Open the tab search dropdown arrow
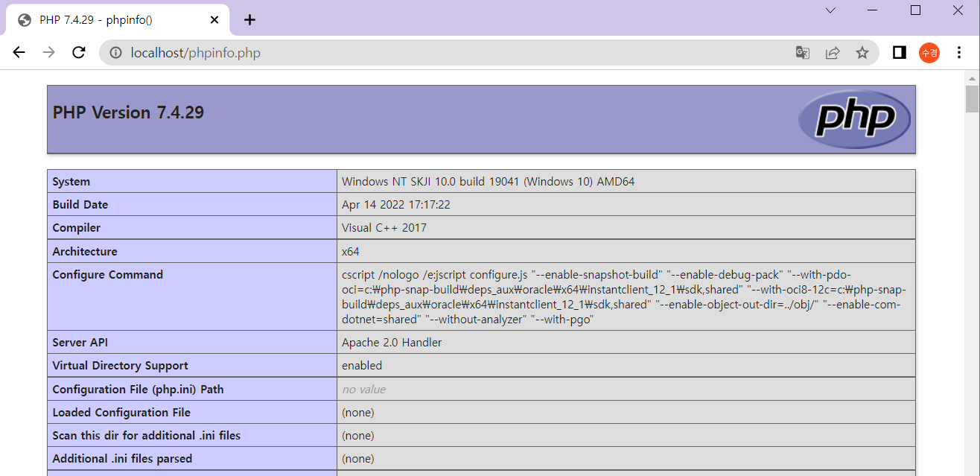This screenshot has height=476, width=980. (831, 10)
